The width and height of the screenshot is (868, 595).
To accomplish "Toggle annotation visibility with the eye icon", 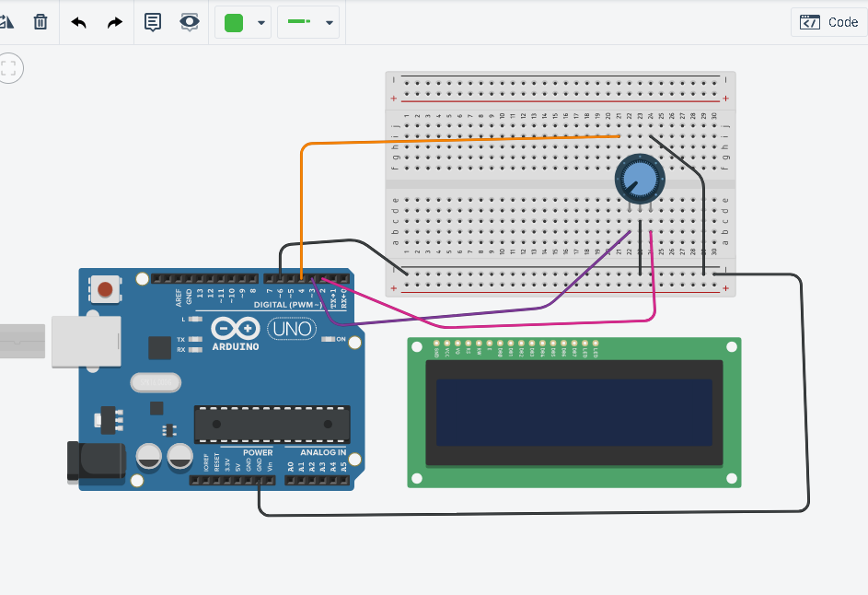I will [x=190, y=21].
